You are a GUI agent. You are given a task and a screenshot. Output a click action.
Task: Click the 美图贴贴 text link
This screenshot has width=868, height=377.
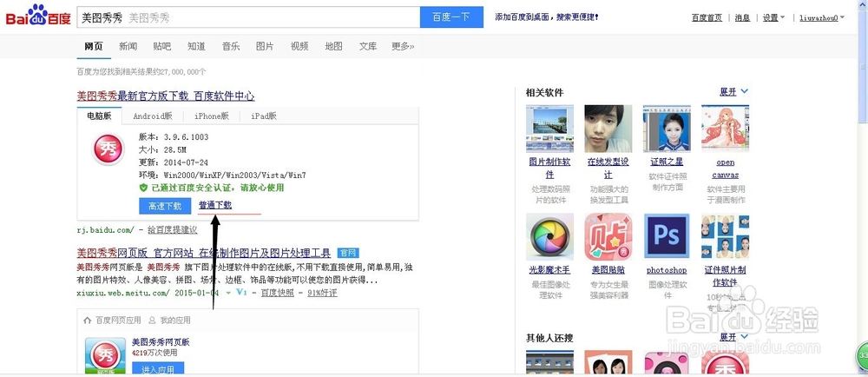(608, 270)
